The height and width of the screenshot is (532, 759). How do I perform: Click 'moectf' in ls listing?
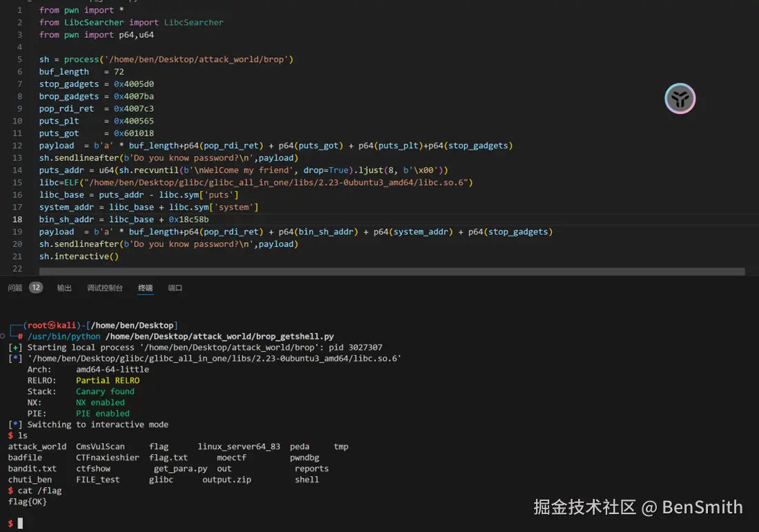tap(231, 457)
